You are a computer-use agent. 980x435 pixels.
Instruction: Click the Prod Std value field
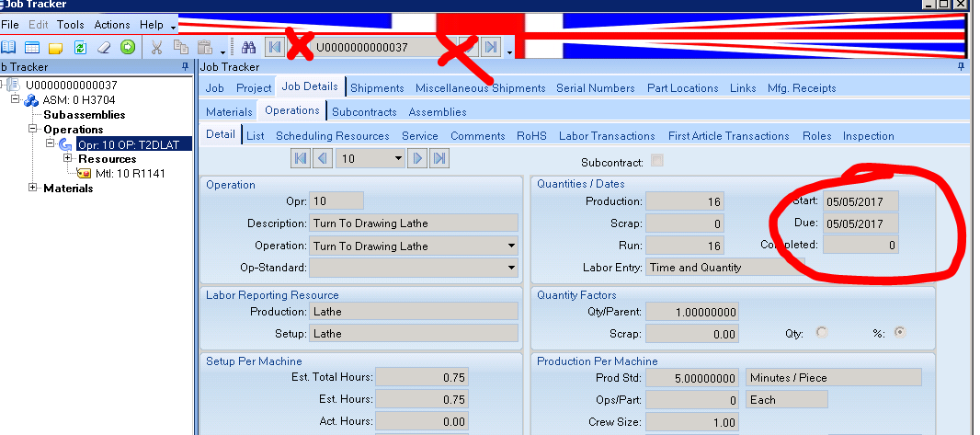(x=692, y=377)
